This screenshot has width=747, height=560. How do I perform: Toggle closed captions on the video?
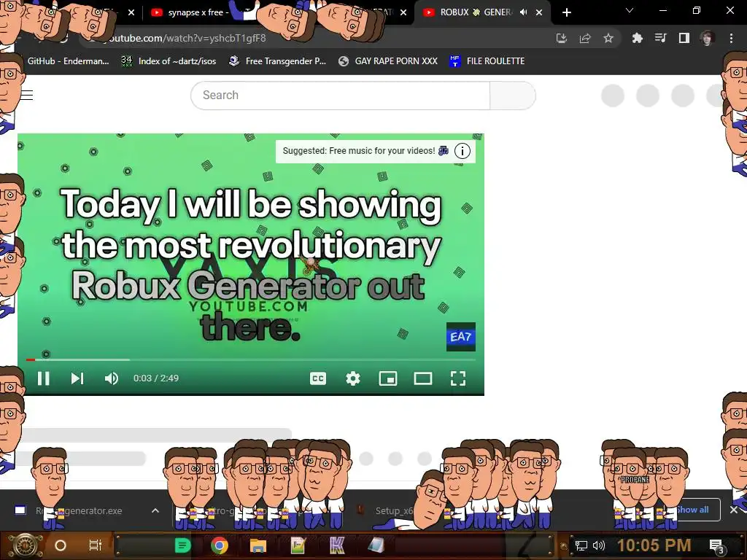pyautogui.click(x=318, y=378)
